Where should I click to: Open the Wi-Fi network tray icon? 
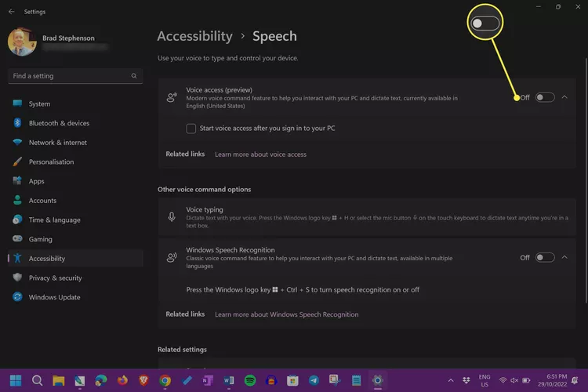pos(503,380)
